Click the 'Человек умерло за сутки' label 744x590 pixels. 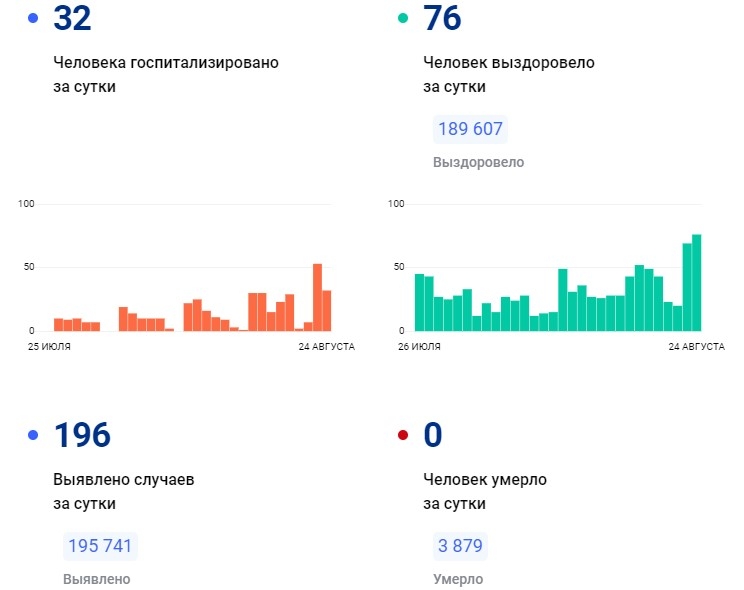(485, 491)
